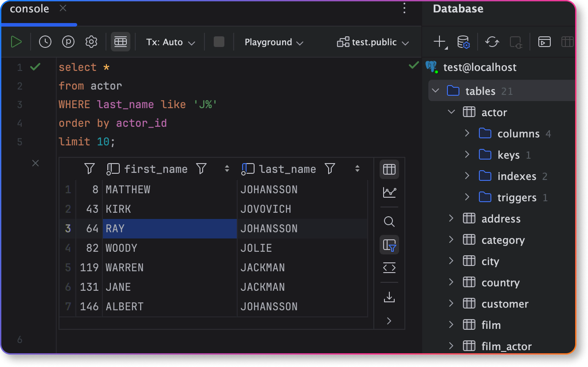This screenshot has width=588, height=367.
Task: Close the in-editor results with the X
Action: pos(35,164)
